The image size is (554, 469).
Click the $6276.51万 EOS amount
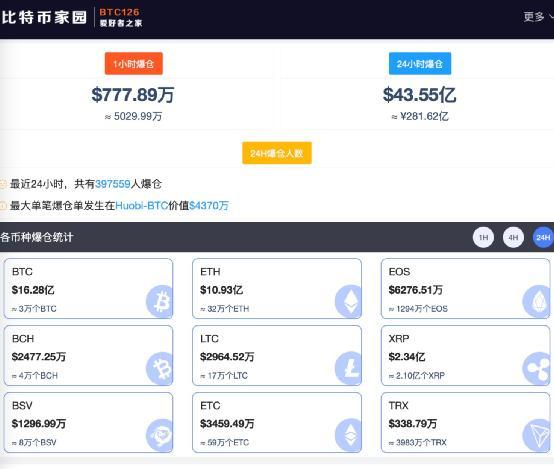tap(416, 290)
